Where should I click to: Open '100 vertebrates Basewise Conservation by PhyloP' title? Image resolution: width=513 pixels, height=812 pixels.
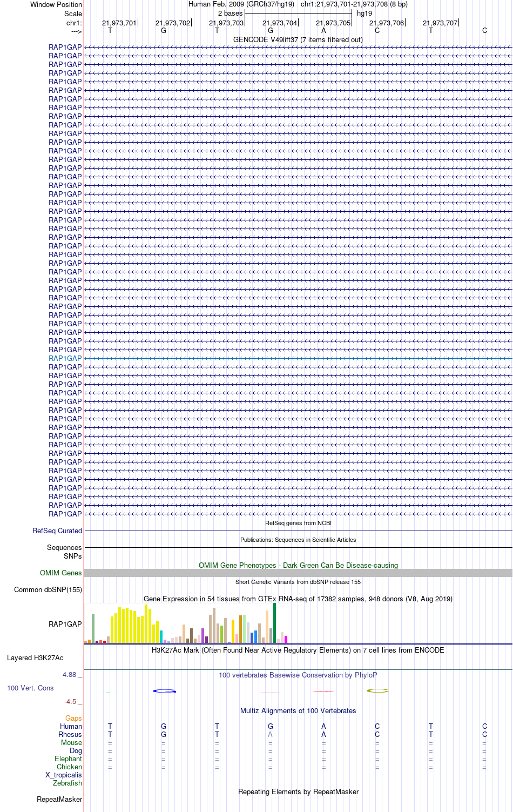[298, 675]
